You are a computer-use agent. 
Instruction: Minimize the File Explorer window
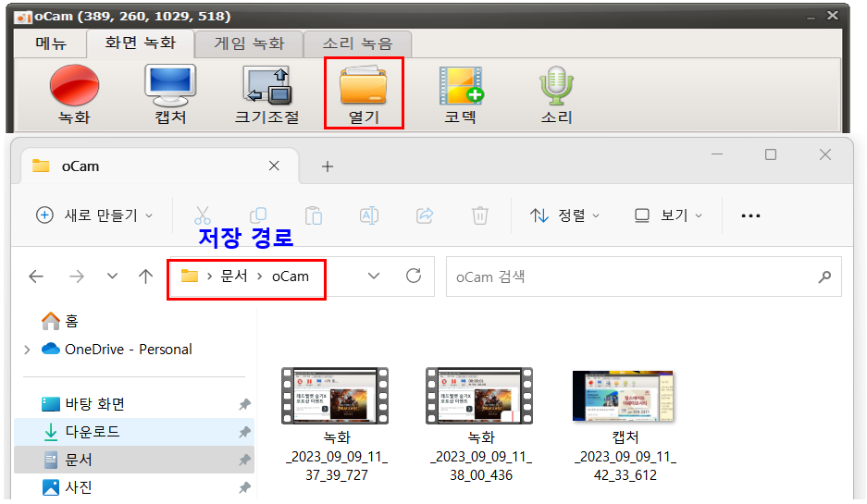click(717, 154)
